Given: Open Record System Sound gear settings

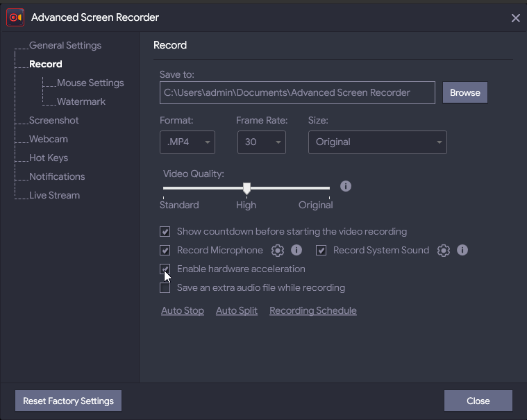Looking at the screenshot, I should pyautogui.click(x=444, y=251).
